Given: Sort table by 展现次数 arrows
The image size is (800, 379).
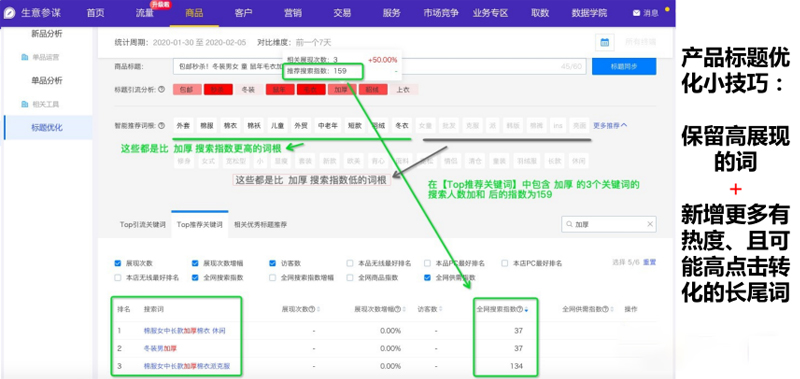Looking at the screenshot, I should click(x=318, y=309).
